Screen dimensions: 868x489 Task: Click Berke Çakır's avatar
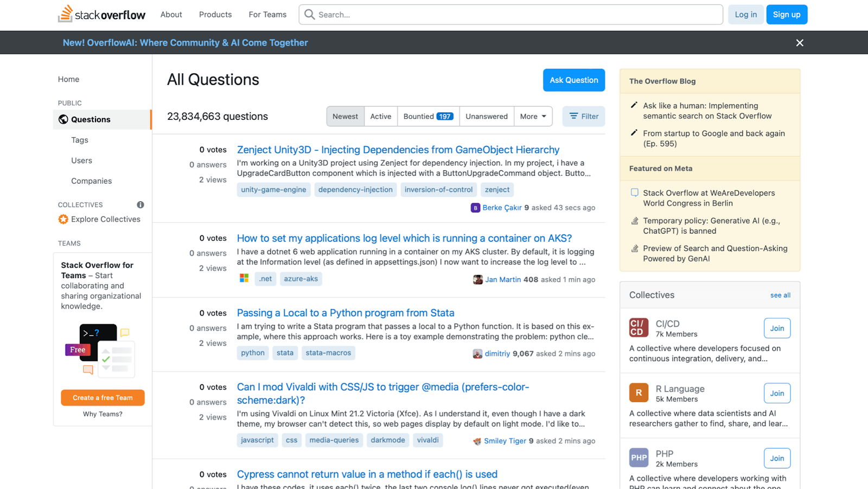click(x=475, y=208)
